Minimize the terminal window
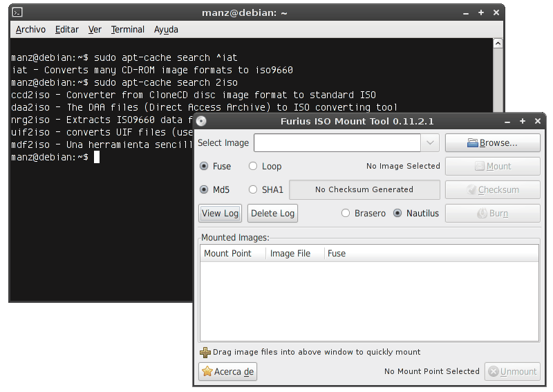 click(x=466, y=13)
